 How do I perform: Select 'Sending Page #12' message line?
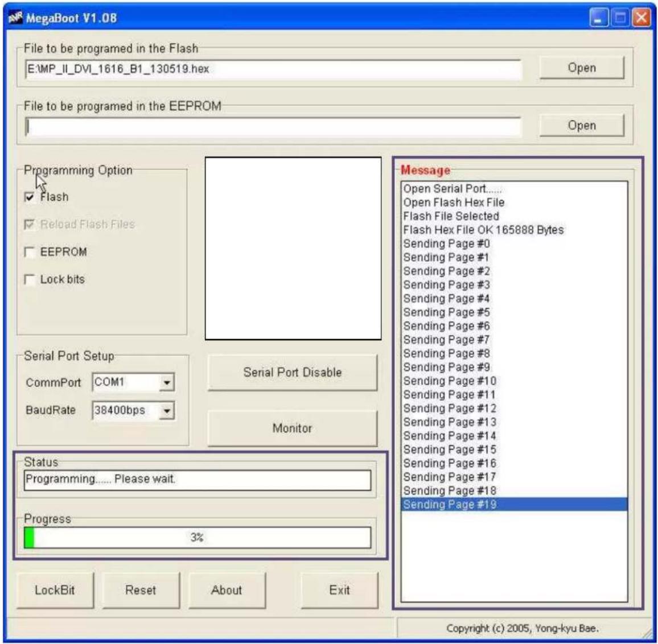(x=513, y=408)
